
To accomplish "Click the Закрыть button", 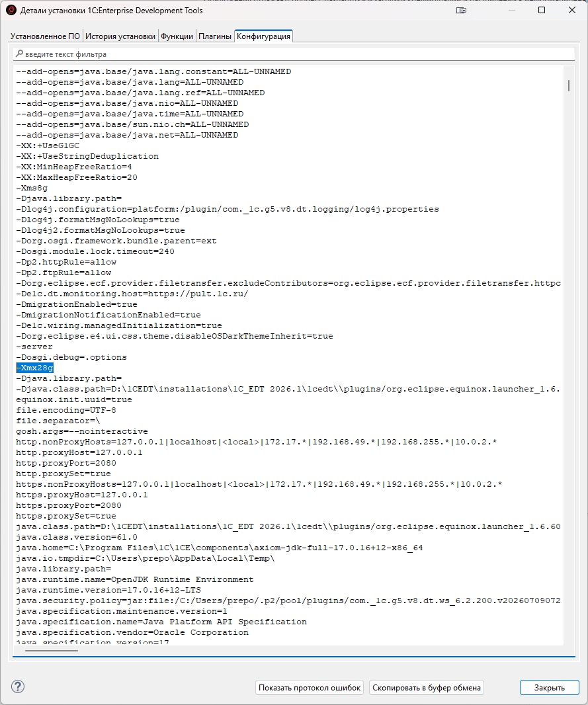I will 550,687.
